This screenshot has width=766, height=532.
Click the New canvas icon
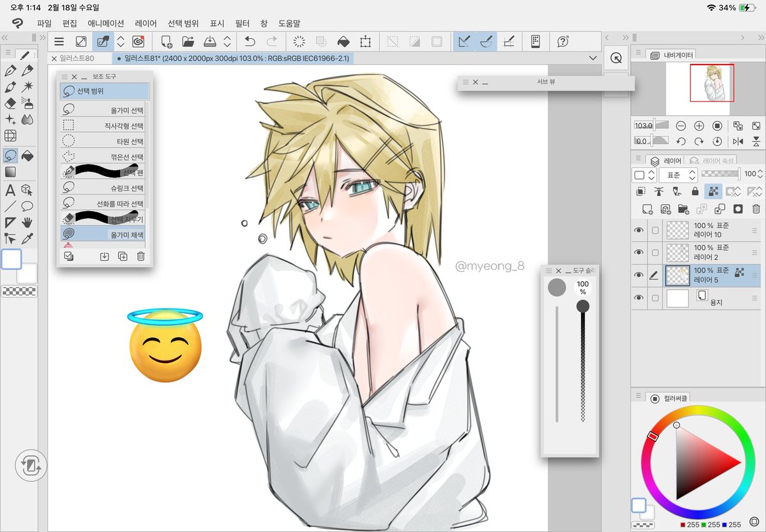click(x=167, y=41)
